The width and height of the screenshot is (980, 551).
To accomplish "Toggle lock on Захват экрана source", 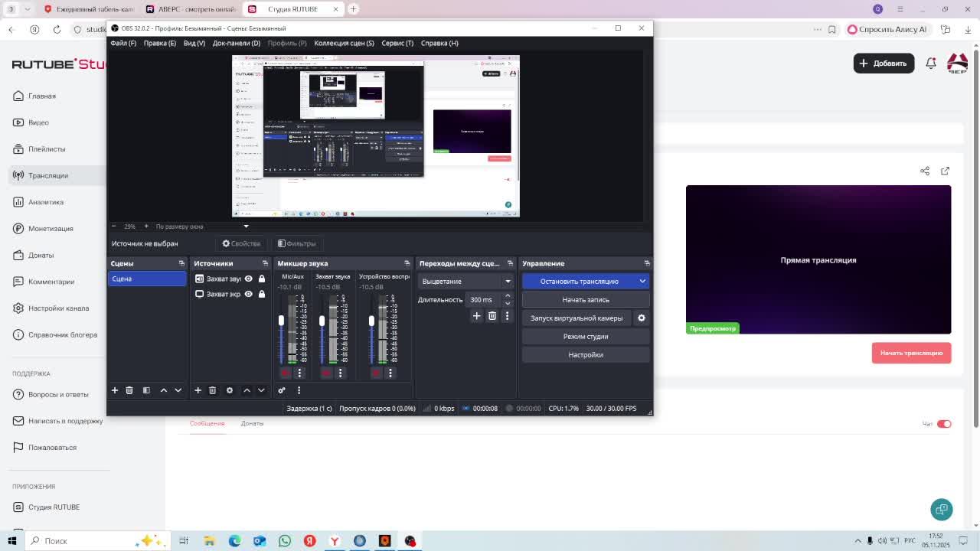I will point(262,294).
